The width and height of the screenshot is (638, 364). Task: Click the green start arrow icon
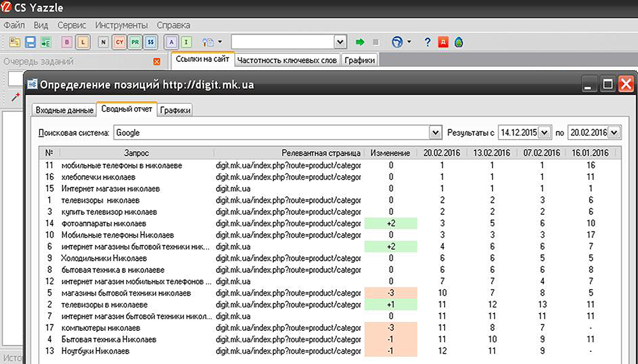(x=360, y=42)
